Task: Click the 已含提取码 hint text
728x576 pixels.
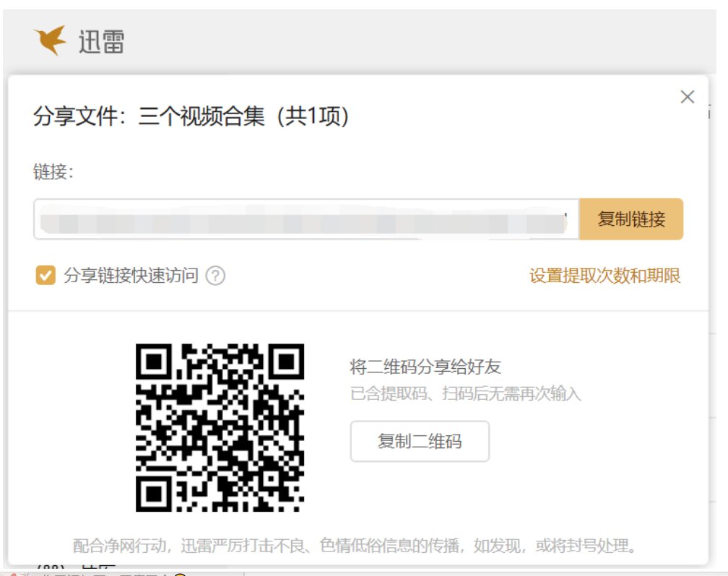Action: point(465,393)
